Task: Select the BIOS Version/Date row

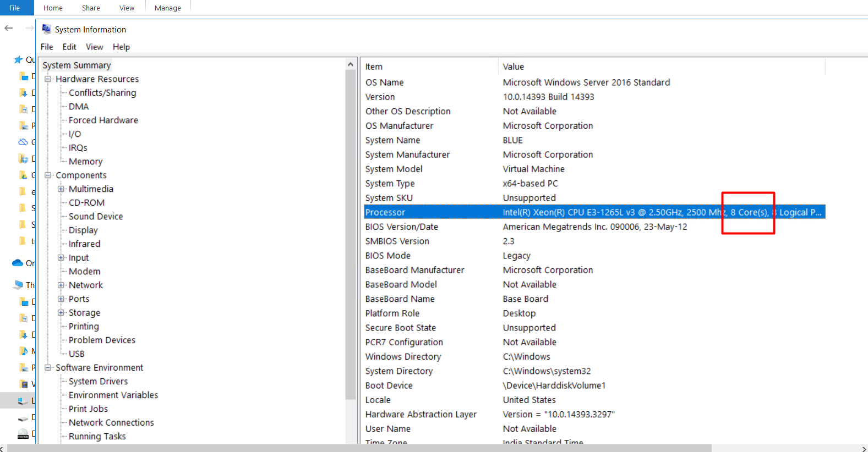Action: click(402, 227)
